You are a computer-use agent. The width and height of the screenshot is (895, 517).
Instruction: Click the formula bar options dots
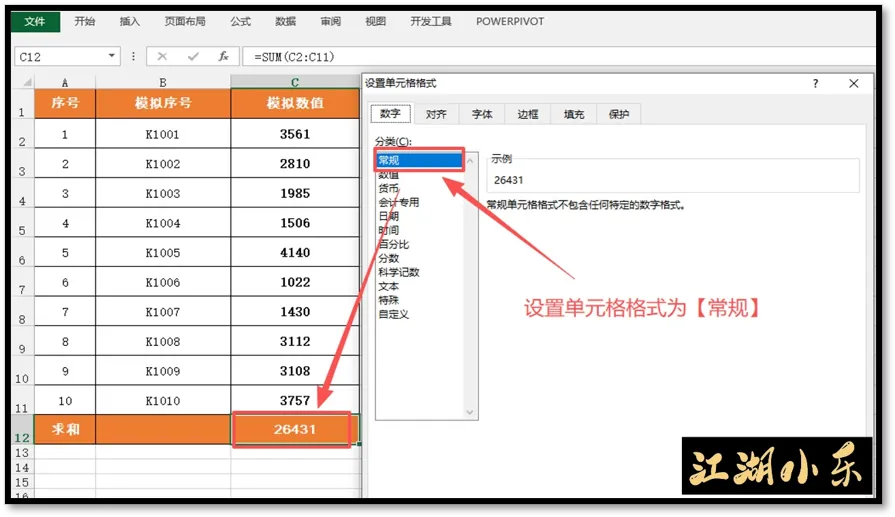[x=134, y=56]
